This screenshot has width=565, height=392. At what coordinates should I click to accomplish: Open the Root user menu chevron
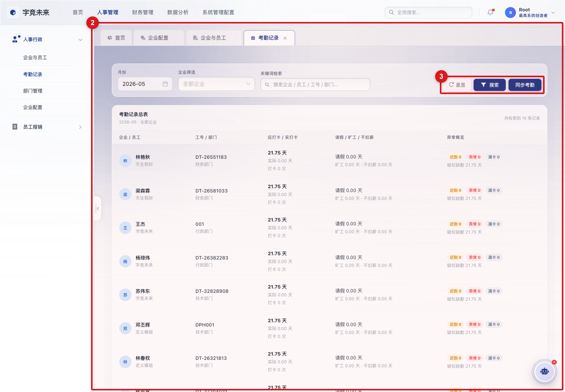553,13
